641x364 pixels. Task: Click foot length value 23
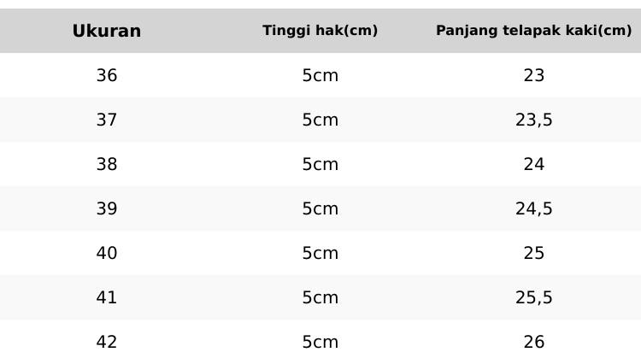point(534,76)
